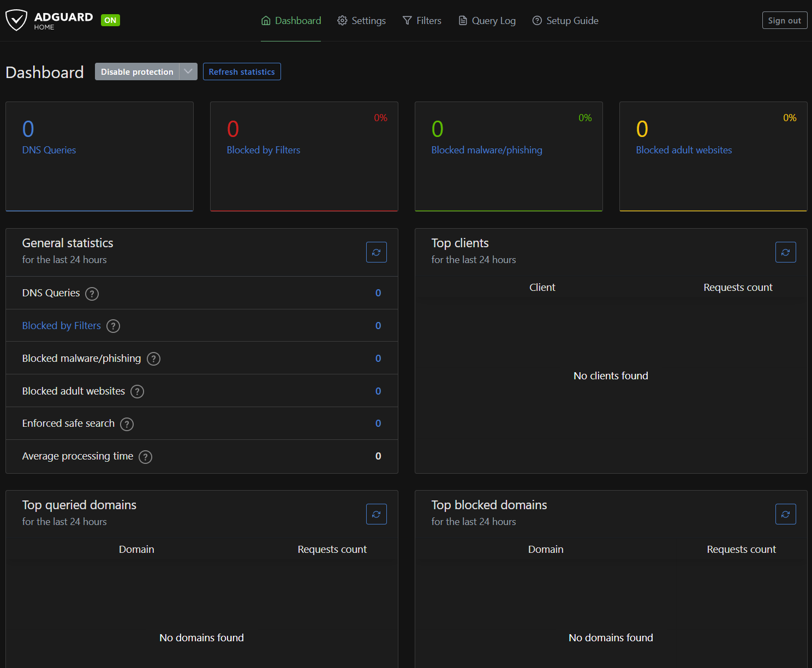Refresh the Top clients panel
The width and height of the screenshot is (812, 668).
click(786, 252)
